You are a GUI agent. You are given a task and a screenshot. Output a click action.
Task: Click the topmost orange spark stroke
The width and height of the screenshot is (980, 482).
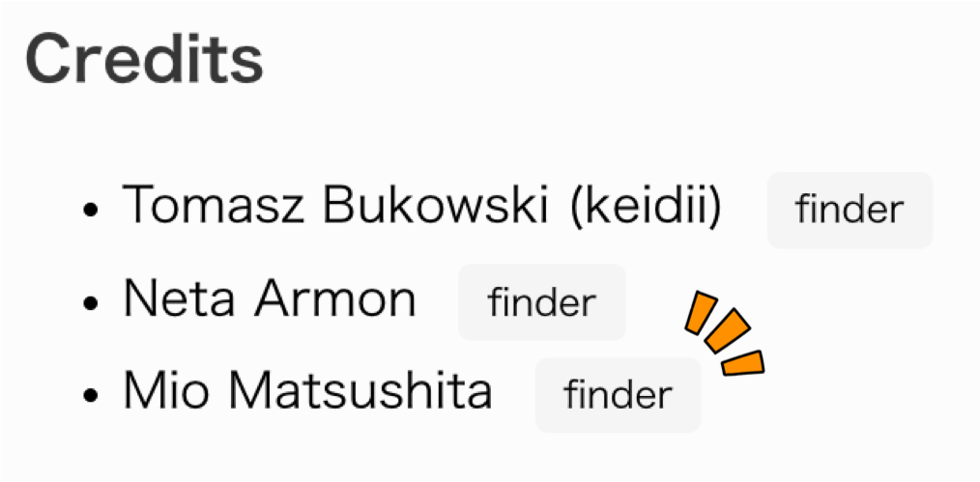[699, 313]
